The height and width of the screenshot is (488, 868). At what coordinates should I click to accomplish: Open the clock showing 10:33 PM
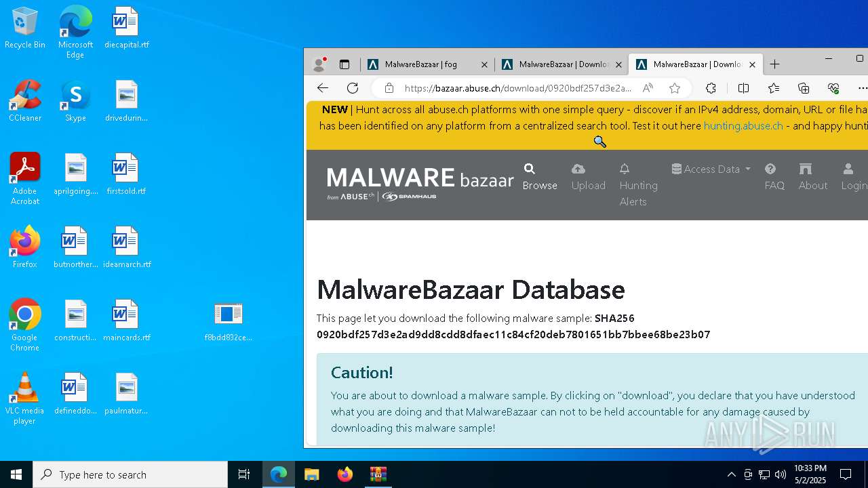pos(810,474)
